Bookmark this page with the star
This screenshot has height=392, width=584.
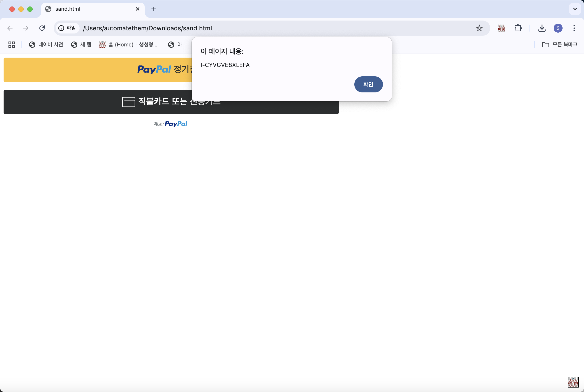479,28
